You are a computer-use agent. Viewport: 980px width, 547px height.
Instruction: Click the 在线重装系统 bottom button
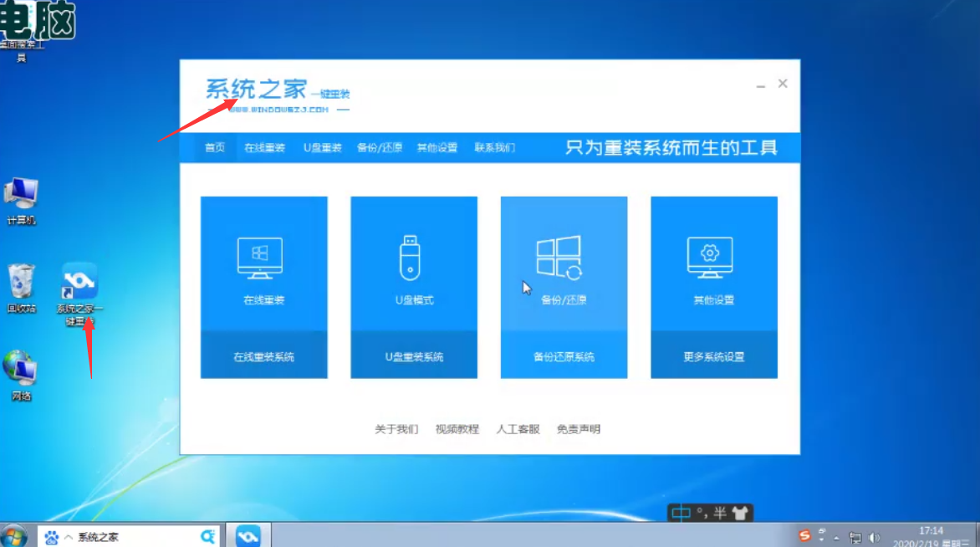[x=263, y=355]
